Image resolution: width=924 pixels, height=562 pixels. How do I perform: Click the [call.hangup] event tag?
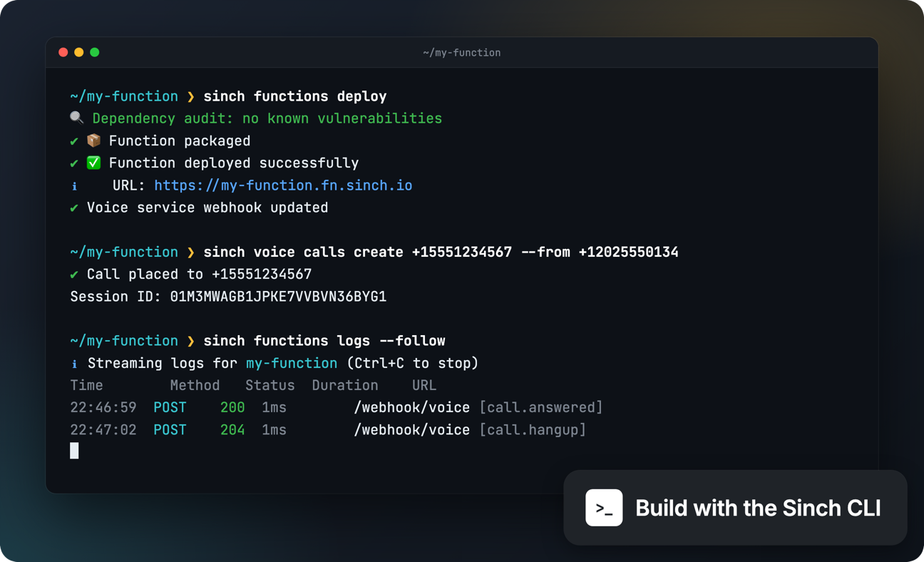(533, 430)
